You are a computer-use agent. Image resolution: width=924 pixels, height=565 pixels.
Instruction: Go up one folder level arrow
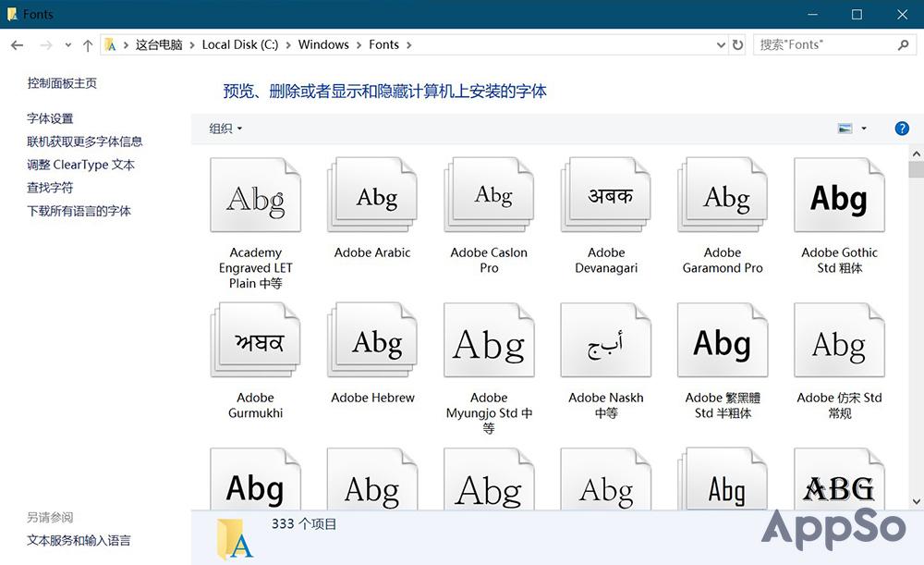click(x=88, y=44)
